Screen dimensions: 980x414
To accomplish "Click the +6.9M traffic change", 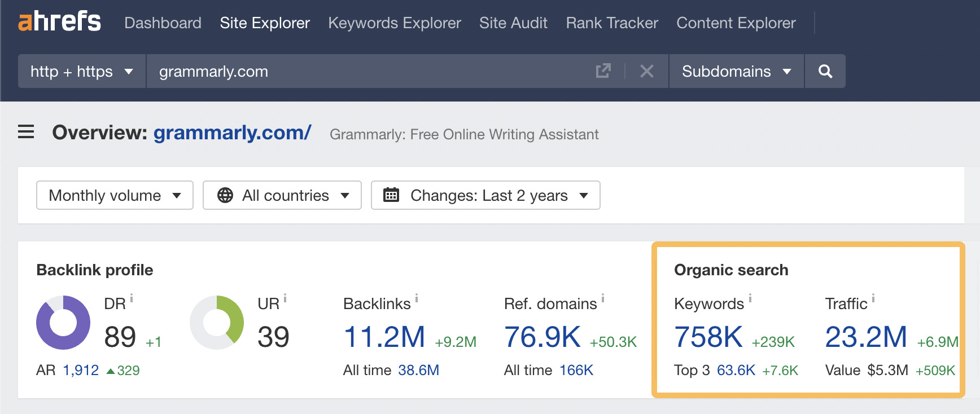I will tap(938, 342).
